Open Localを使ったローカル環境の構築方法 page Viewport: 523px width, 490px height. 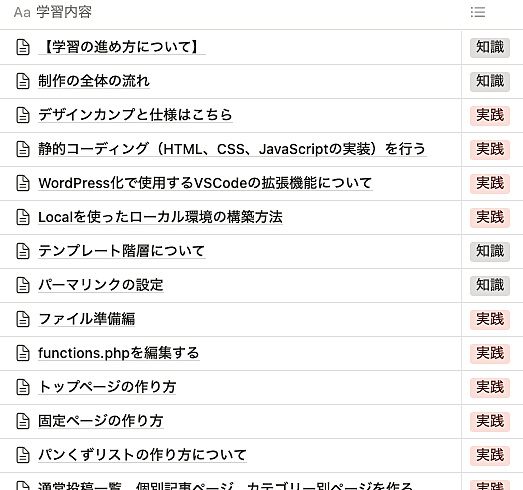pos(160,217)
